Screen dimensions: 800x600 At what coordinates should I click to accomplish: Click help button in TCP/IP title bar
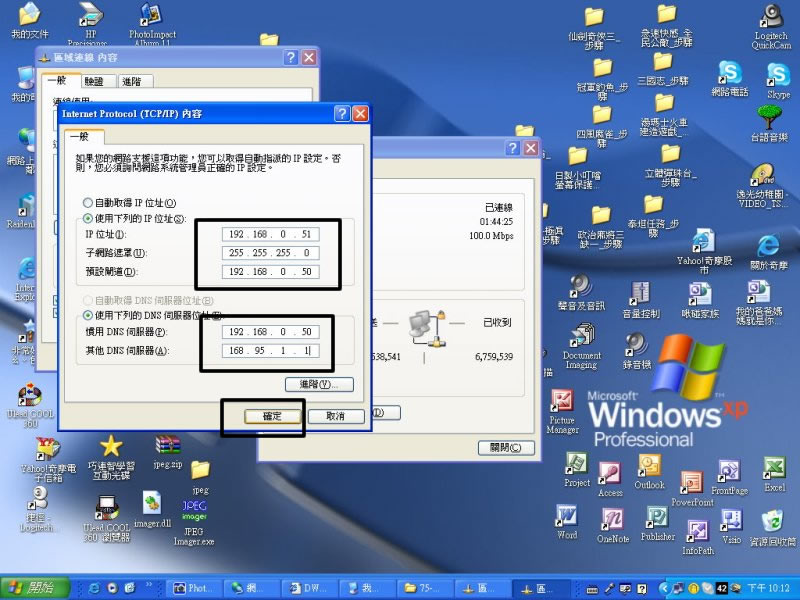(x=342, y=113)
